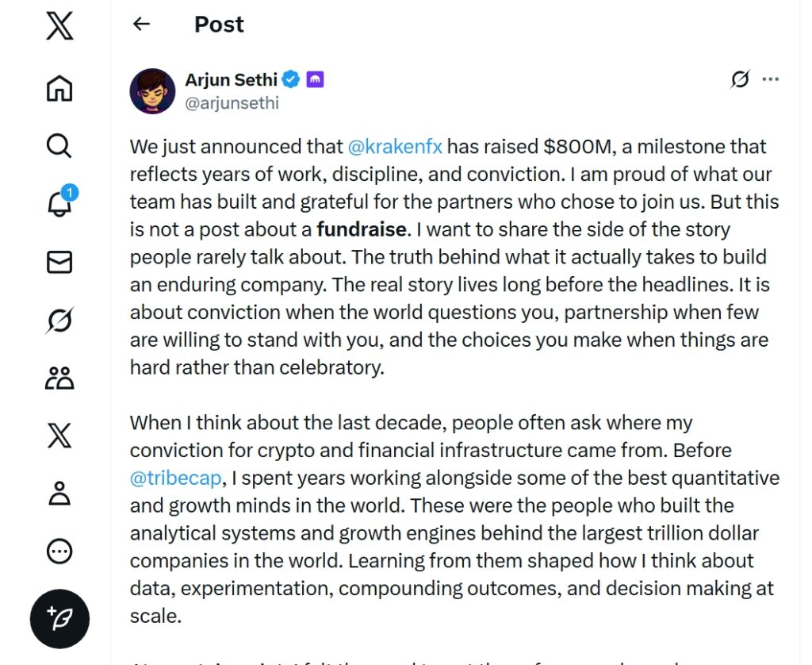This screenshot has width=812, height=665.
Task: Ask Grok about this post
Action: pos(739,79)
